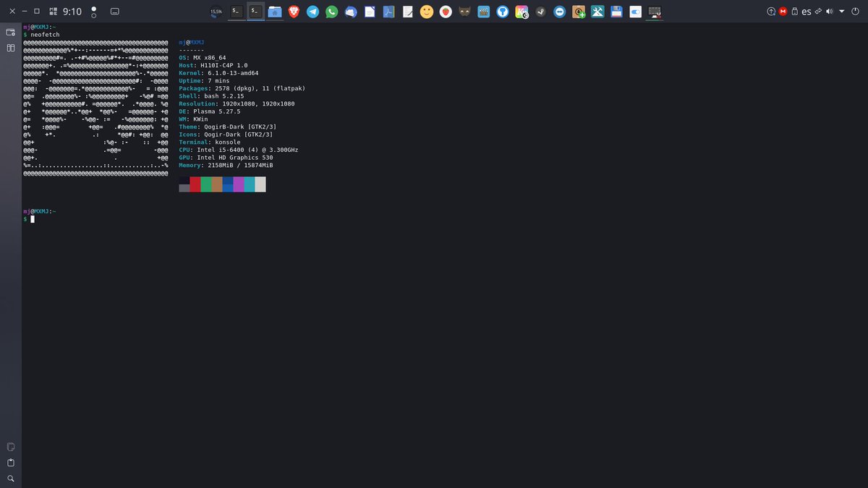Open the MEGA sync tray icon
Screen dimensions: 868x488
pyautogui.click(x=783, y=12)
